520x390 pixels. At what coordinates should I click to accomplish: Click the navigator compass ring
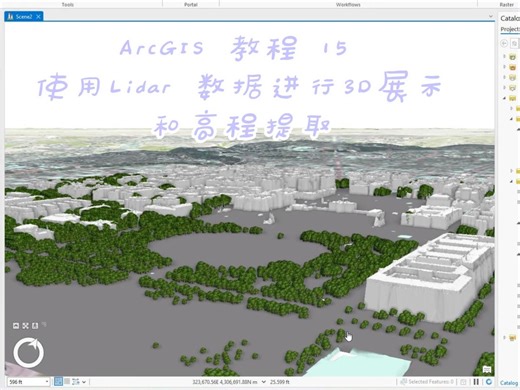point(28,353)
